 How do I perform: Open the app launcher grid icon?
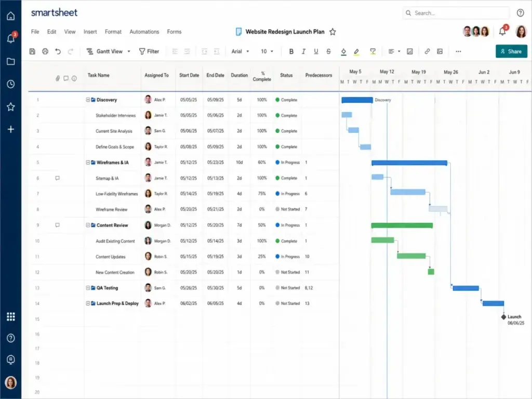tap(11, 316)
